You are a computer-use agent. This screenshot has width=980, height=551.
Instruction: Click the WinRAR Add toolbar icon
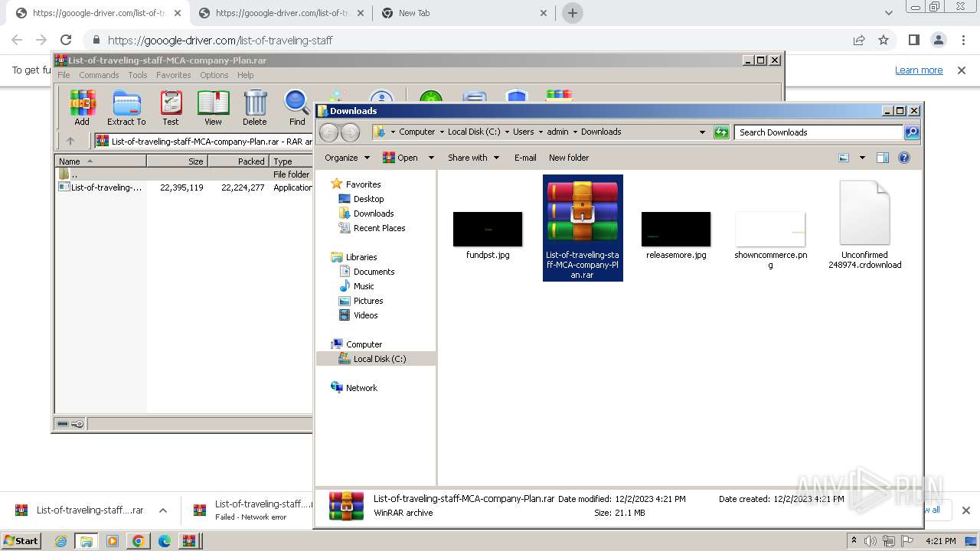(82, 107)
